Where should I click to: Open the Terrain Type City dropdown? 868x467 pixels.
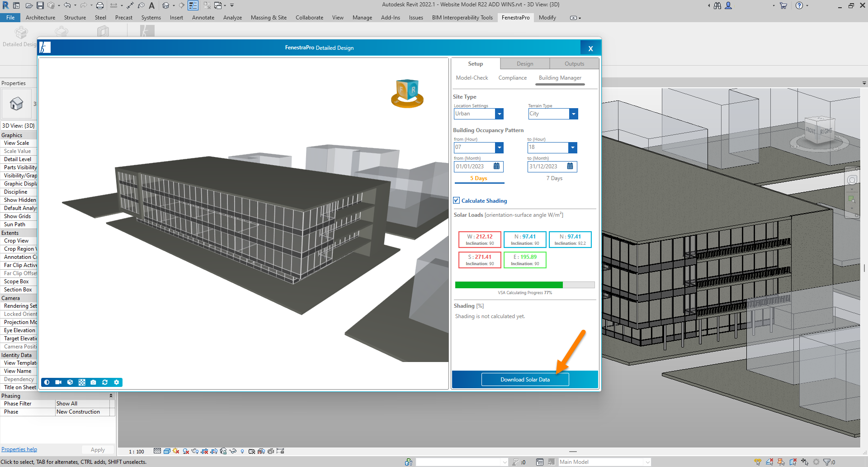pos(553,114)
